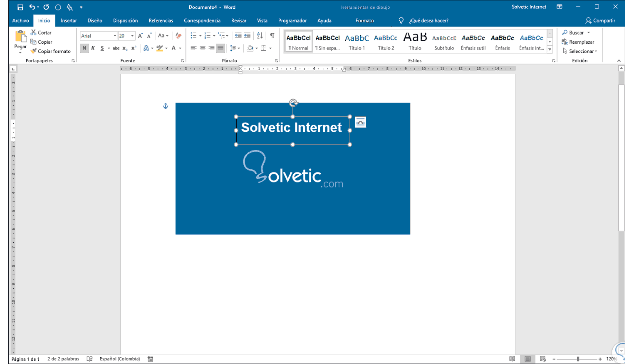Increase the font size
The width and height of the screenshot is (634, 364).
(140, 36)
